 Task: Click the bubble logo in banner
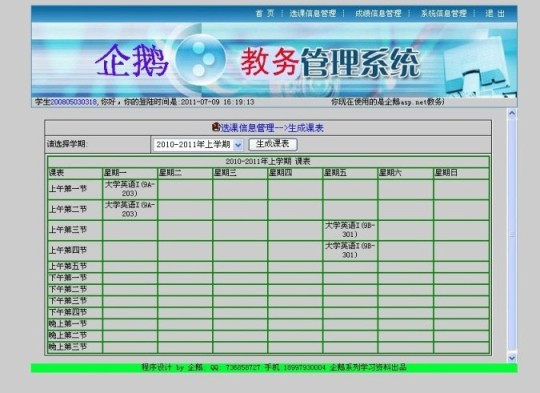tap(200, 59)
